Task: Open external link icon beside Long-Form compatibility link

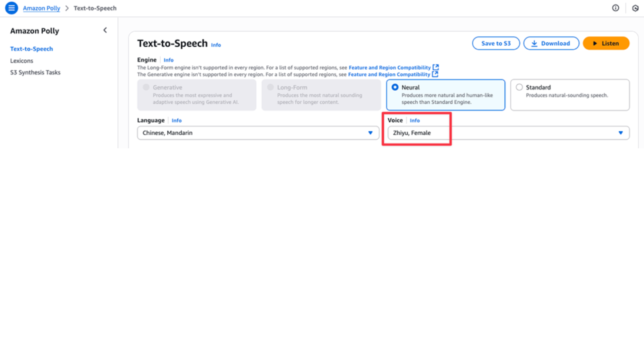Action: [x=436, y=67]
